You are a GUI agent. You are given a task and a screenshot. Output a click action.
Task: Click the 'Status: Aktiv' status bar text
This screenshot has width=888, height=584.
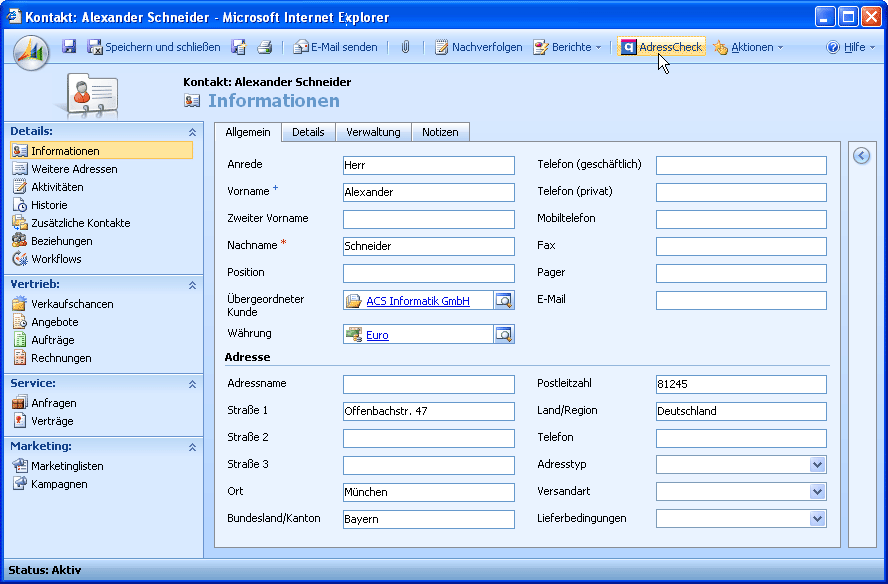(x=45, y=570)
